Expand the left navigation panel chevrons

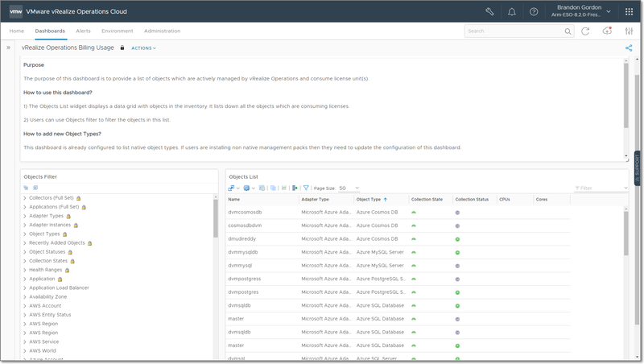(x=8, y=48)
